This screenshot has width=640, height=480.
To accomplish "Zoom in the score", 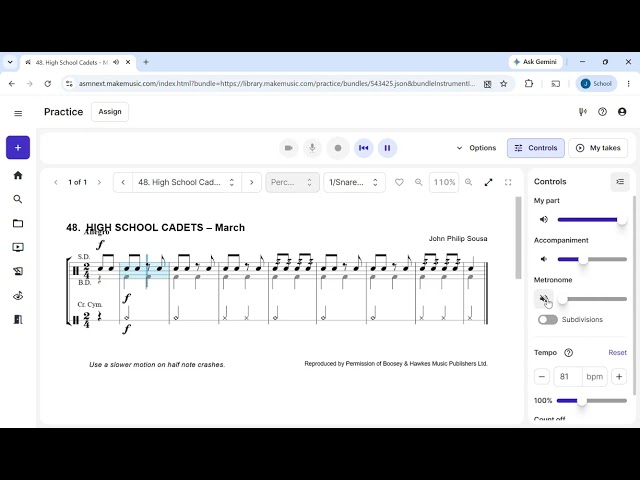I will 469,182.
